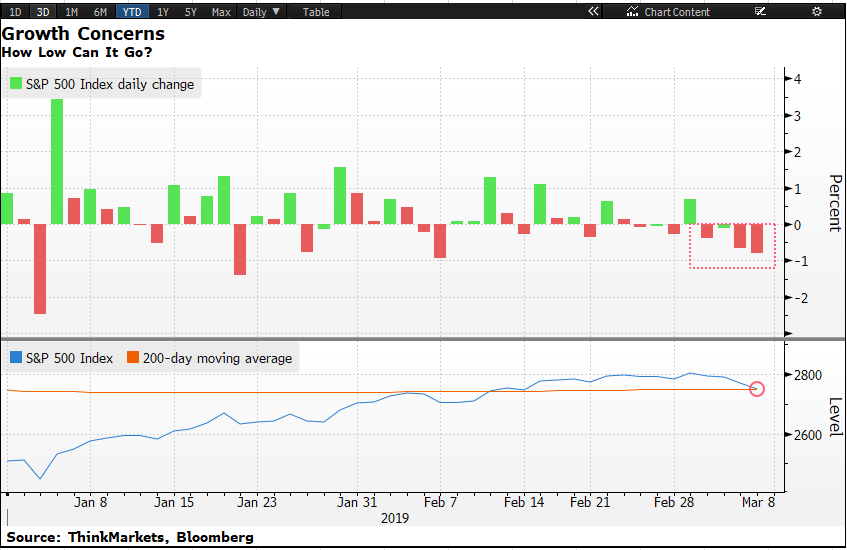Click the pink circle marker on the line
847x550 pixels.
coord(756,389)
